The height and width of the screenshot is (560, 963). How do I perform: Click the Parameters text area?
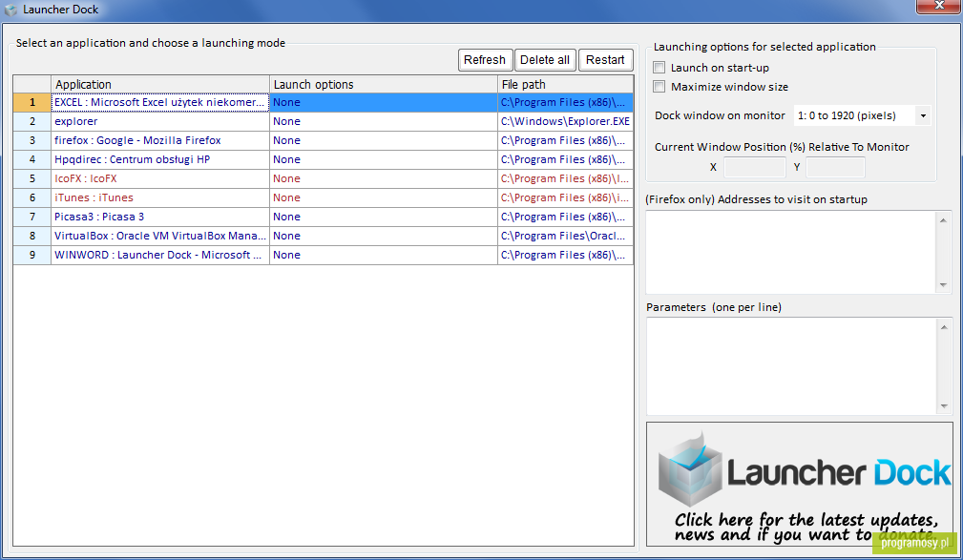790,366
